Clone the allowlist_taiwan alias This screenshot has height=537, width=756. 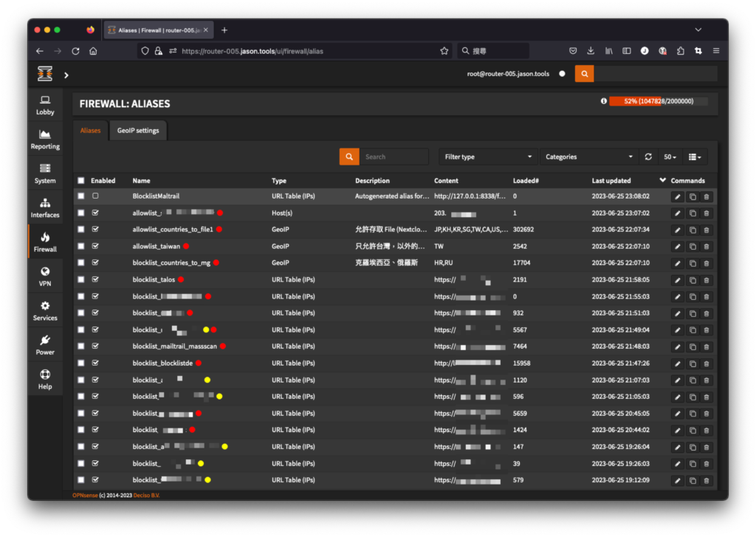[693, 247]
